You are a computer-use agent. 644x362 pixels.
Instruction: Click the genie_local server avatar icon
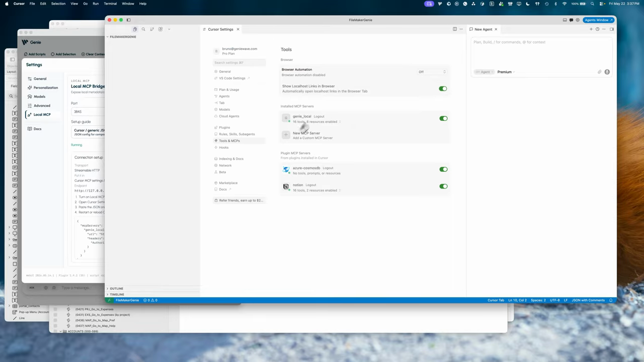pyautogui.click(x=286, y=118)
